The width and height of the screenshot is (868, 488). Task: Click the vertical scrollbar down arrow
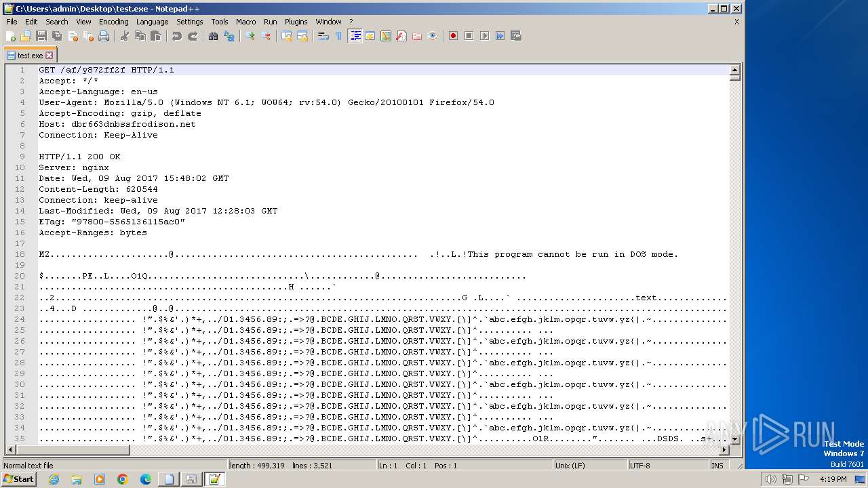coord(734,440)
